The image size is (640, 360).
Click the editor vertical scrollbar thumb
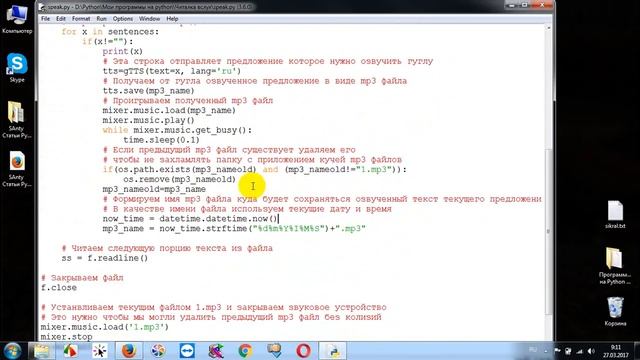pyautogui.click(x=549, y=232)
